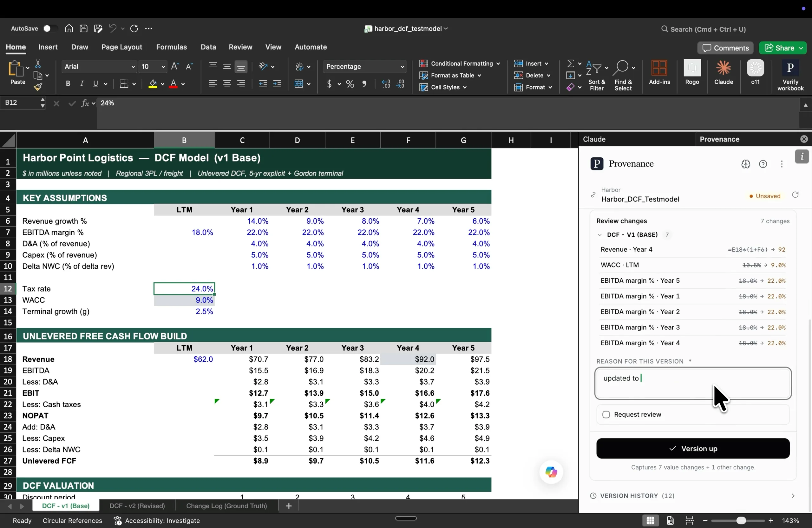
Task: Save the workbook with disk icon
Action: pos(84,29)
